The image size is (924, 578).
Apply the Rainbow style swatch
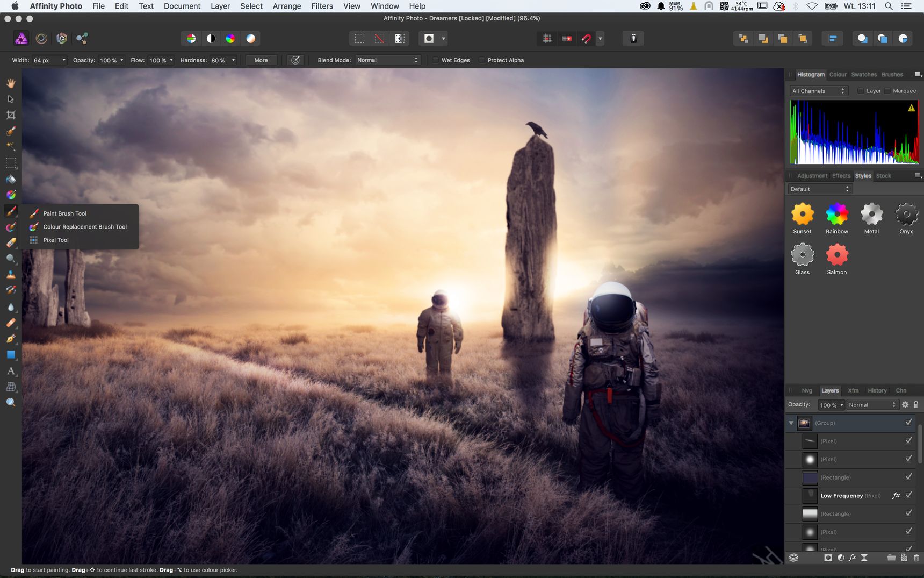click(x=837, y=219)
